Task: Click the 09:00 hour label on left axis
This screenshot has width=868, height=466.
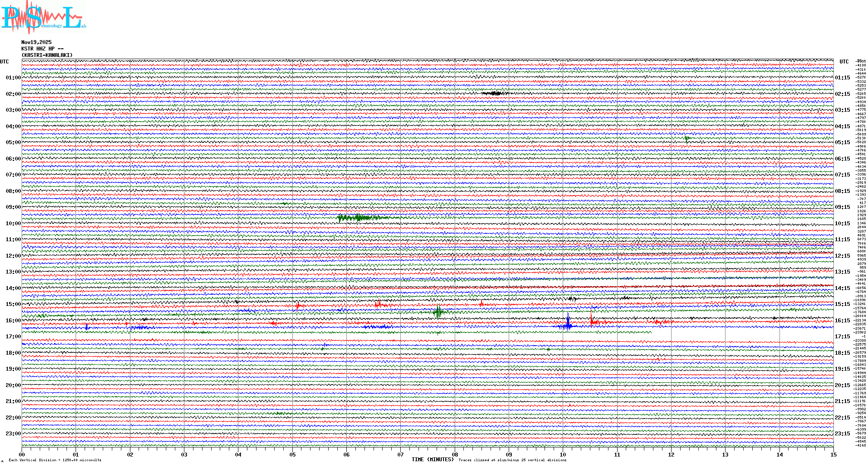Action: coord(13,207)
